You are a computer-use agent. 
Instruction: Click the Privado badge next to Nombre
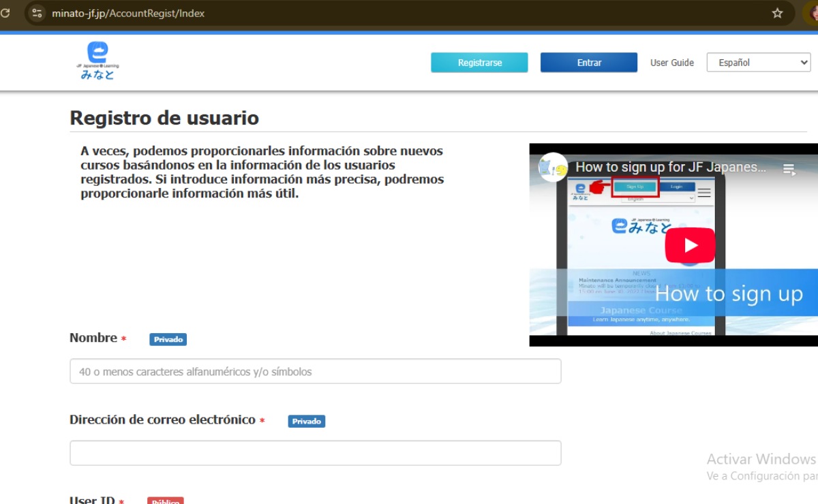[168, 338]
